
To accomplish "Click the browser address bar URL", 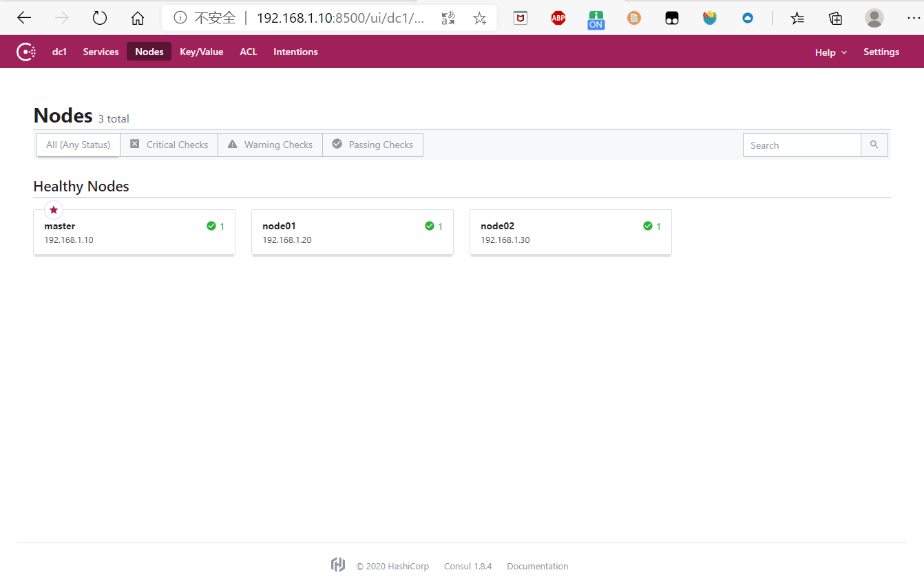I will [341, 19].
